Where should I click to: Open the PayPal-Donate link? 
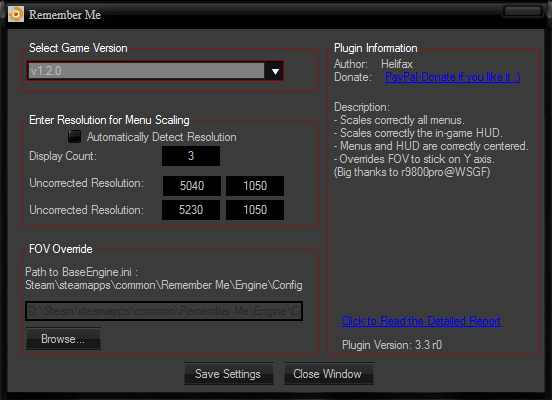[x=452, y=77]
